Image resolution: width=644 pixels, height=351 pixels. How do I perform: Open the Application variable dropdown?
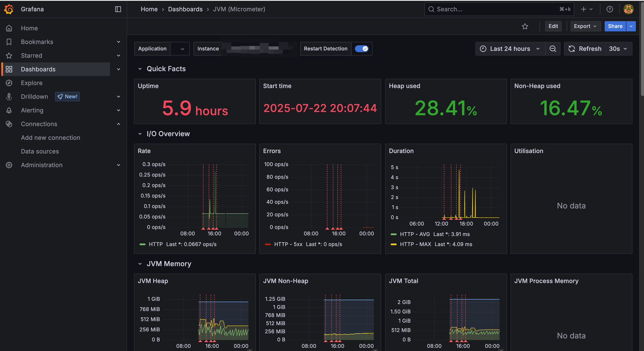(x=180, y=49)
